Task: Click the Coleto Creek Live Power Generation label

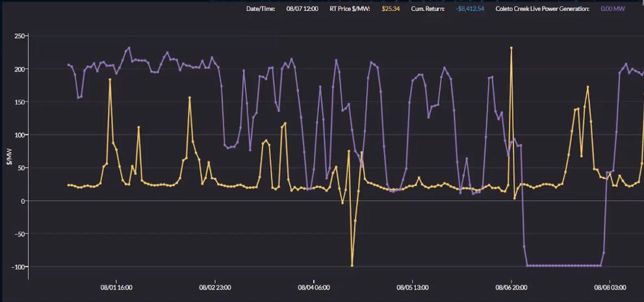Action: pos(543,8)
